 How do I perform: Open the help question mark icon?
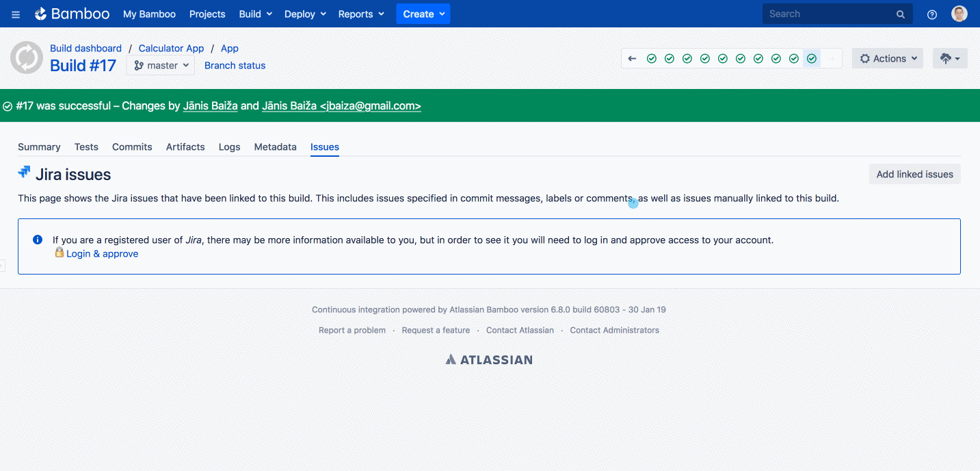pyautogui.click(x=931, y=14)
